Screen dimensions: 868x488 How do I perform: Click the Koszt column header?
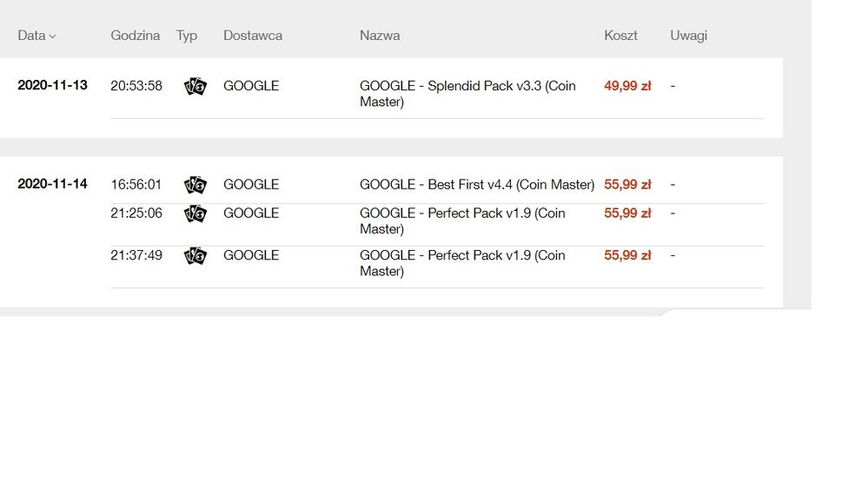pos(620,36)
